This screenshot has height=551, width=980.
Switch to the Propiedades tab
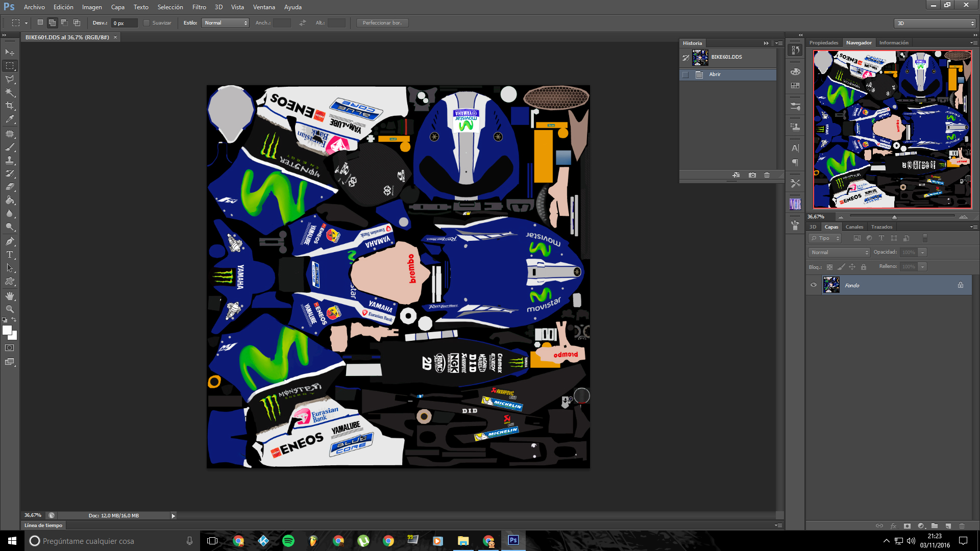[x=824, y=43]
